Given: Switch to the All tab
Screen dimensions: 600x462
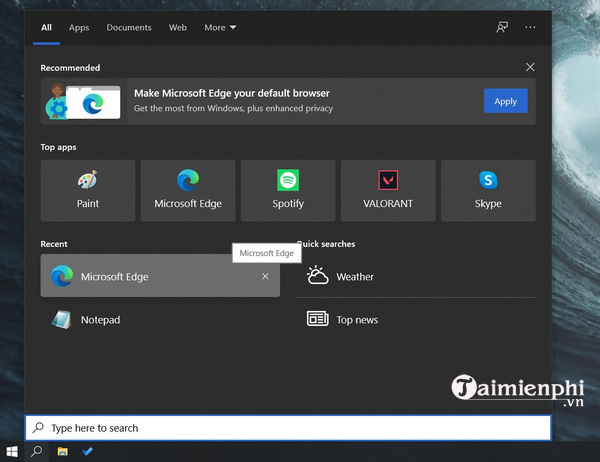Looking at the screenshot, I should point(46,28).
